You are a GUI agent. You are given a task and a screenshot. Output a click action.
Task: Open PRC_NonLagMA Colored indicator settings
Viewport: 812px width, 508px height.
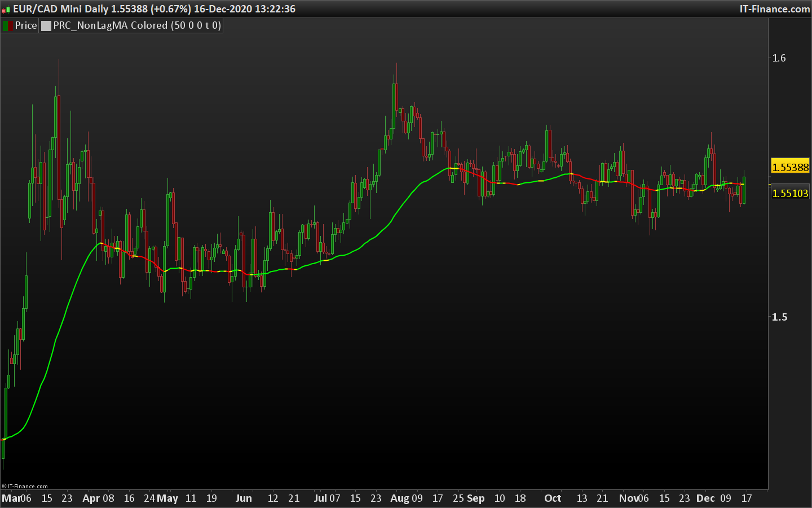coord(137,25)
